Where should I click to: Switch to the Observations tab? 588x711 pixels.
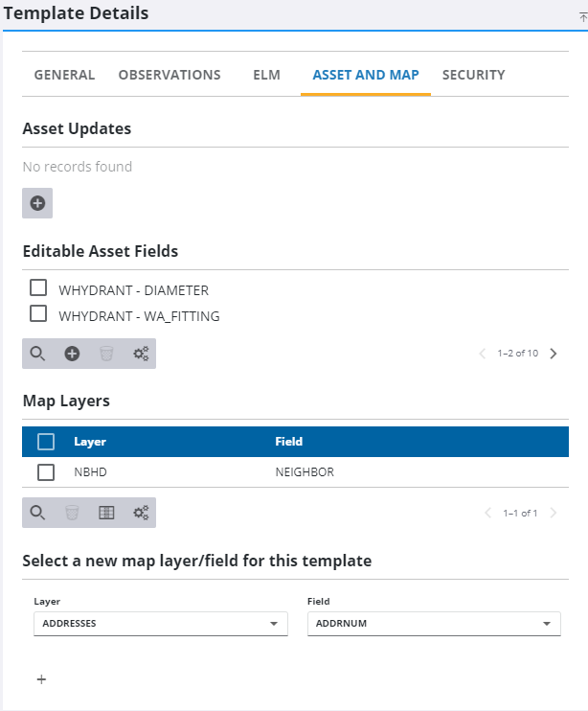point(170,75)
